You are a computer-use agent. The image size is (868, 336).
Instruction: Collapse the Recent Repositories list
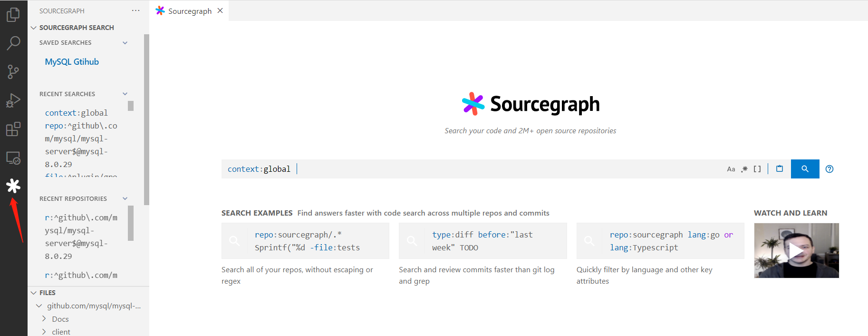click(125, 198)
